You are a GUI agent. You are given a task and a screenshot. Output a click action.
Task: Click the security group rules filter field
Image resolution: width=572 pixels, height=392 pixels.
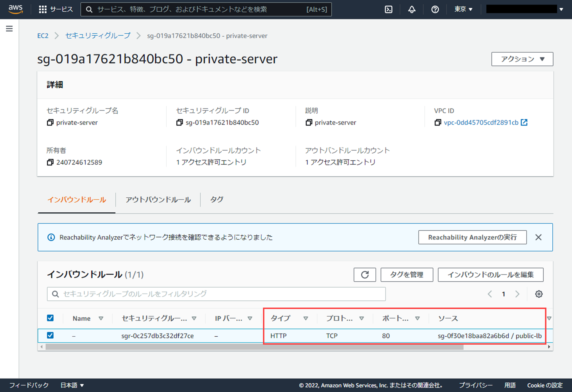point(216,294)
